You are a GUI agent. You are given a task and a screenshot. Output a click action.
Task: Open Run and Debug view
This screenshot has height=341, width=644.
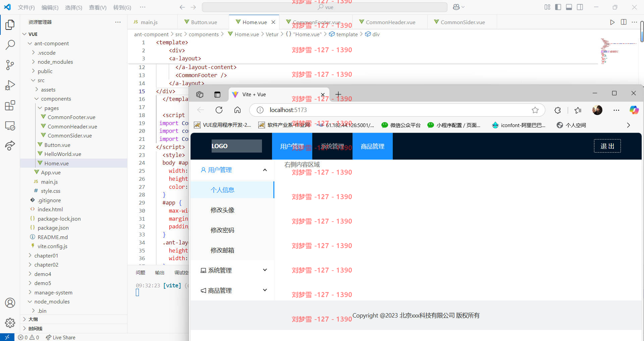coord(10,85)
